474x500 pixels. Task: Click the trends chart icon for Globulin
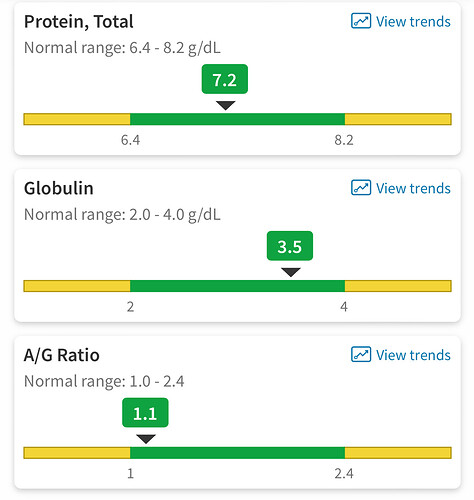pos(361,188)
